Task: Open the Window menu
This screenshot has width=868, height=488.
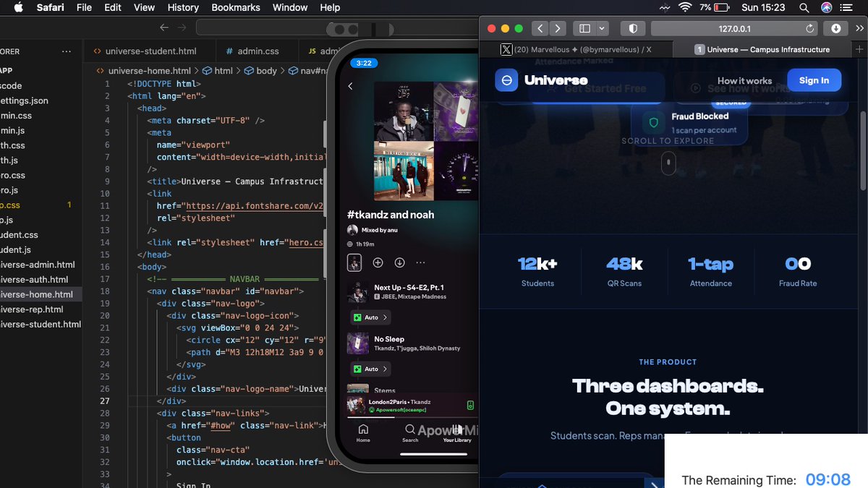Action: tap(290, 7)
